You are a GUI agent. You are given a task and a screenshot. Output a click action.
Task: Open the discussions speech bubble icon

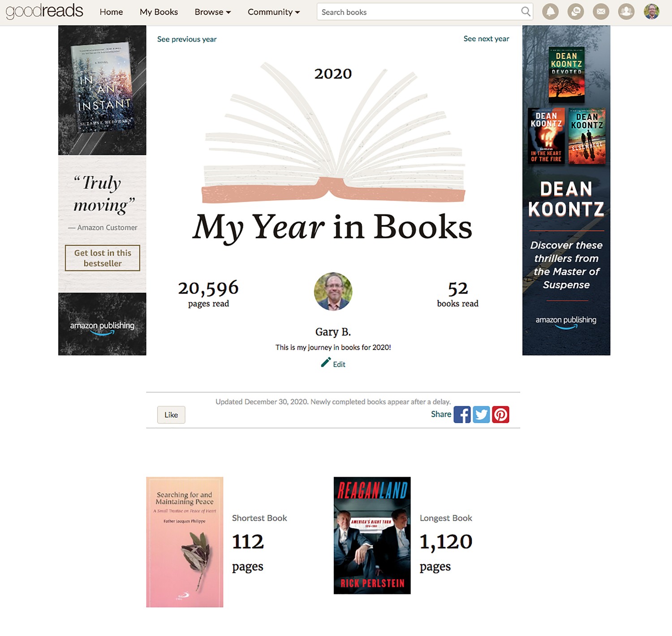576,12
